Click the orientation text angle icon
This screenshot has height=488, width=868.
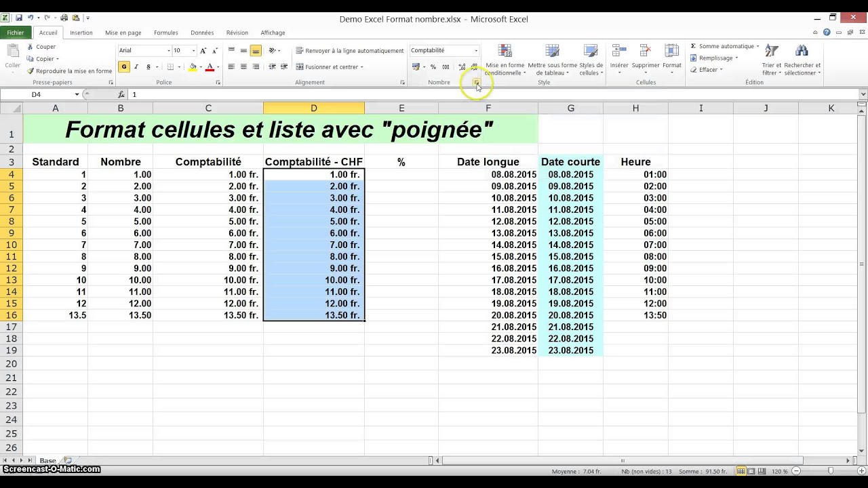point(272,50)
